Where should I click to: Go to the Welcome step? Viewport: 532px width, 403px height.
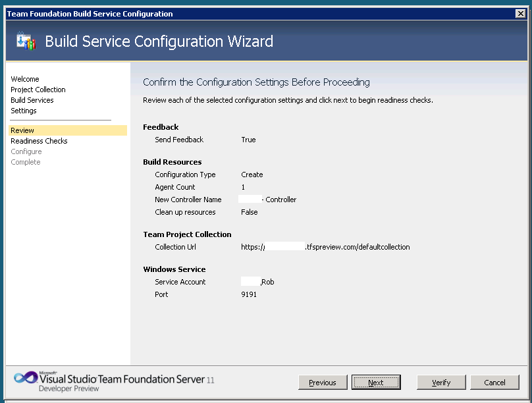[x=25, y=79]
